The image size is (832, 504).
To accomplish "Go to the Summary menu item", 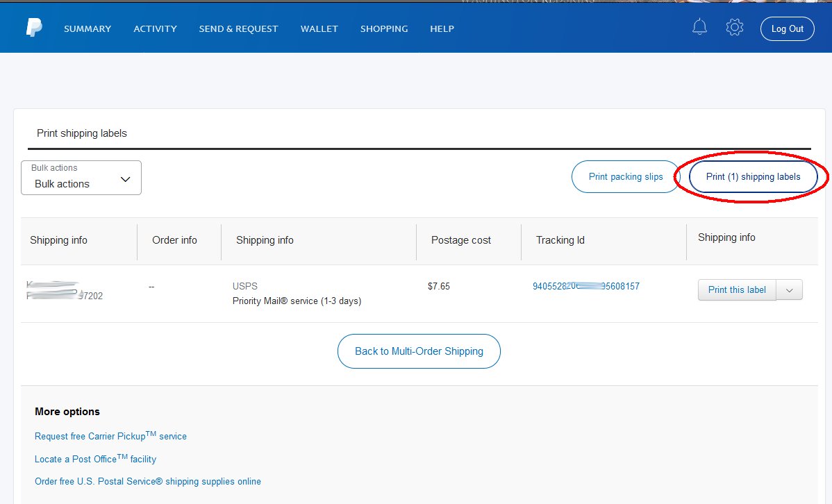I will (x=87, y=28).
